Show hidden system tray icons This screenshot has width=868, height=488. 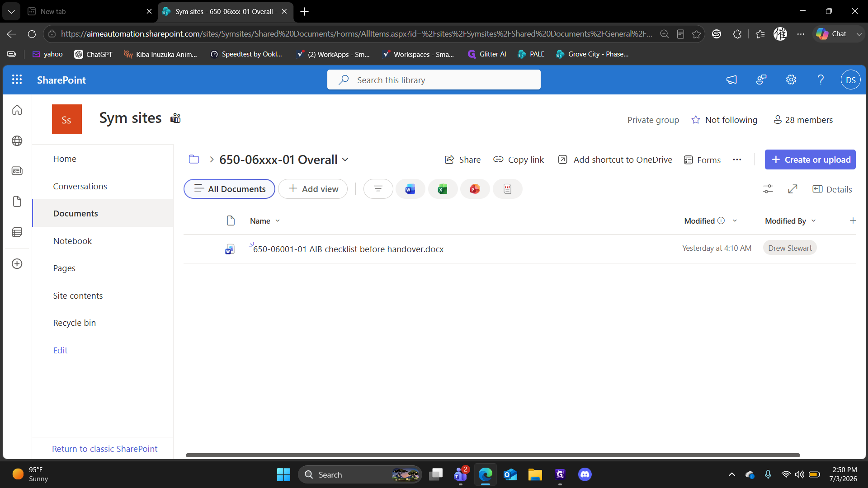(731, 474)
